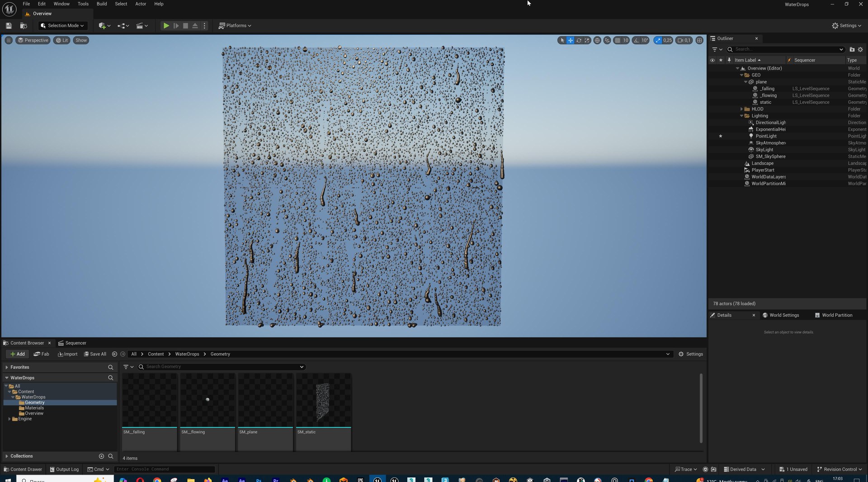Activate the Select objects arrow tool in viewport
The image size is (868, 482).
[562, 40]
